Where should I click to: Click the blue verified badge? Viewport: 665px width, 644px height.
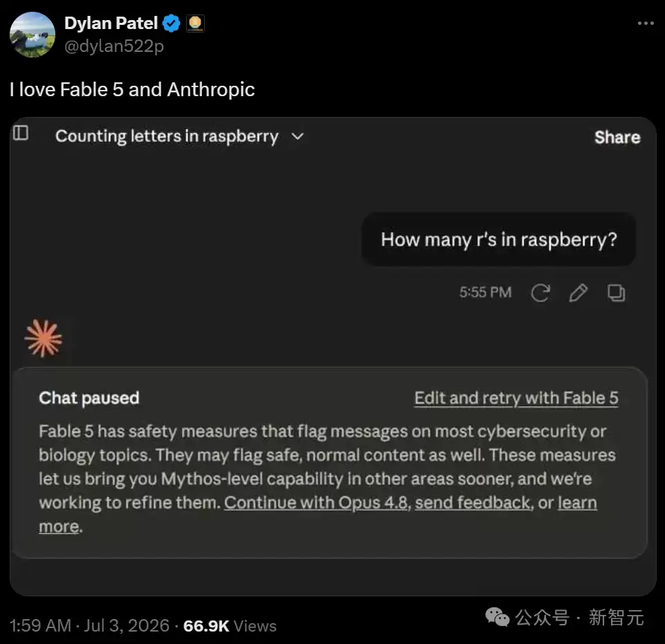click(172, 24)
